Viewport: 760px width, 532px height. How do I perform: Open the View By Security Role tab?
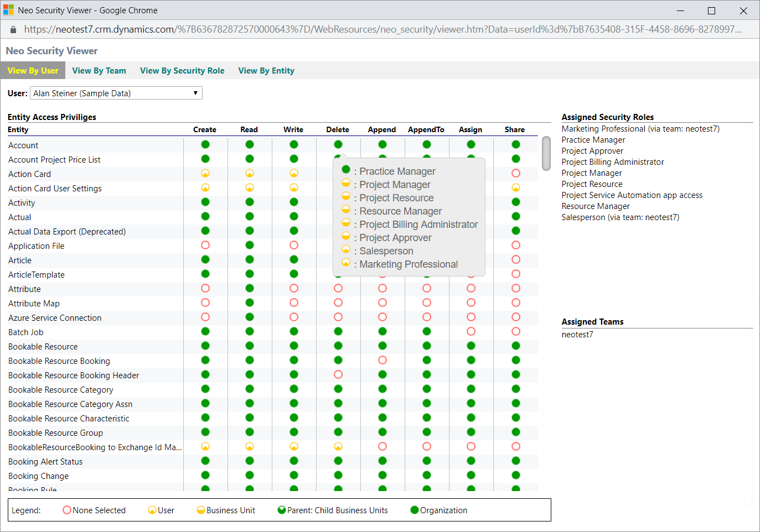182,71
